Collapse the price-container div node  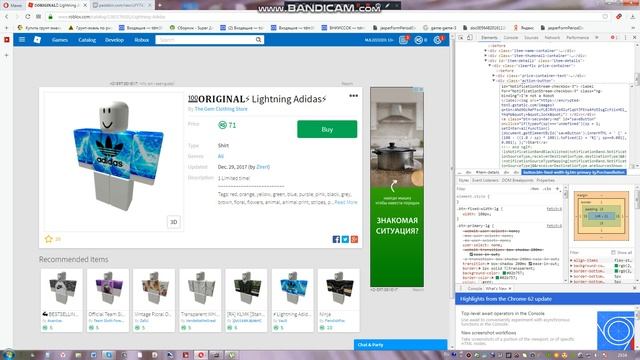tap(490, 65)
